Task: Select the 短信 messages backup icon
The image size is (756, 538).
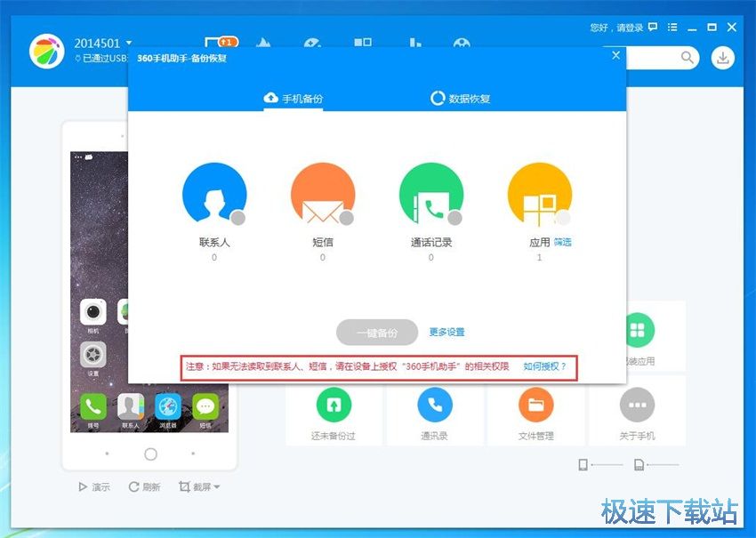Action: click(x=323, y=194)
